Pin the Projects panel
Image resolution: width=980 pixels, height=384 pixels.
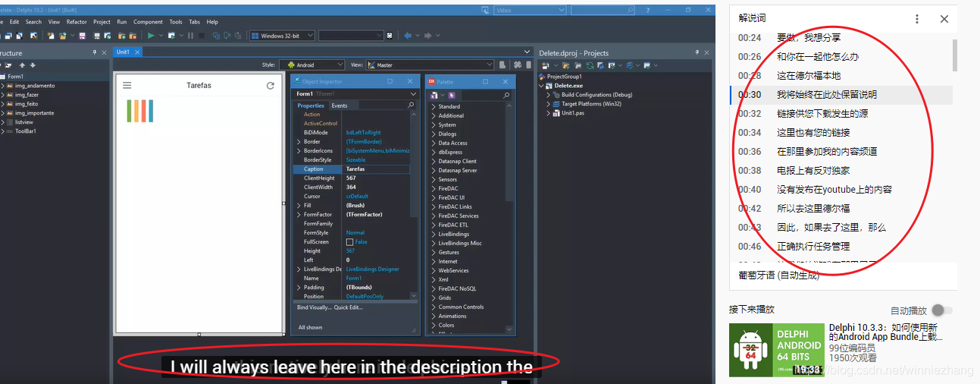click(x=697, y=52)
